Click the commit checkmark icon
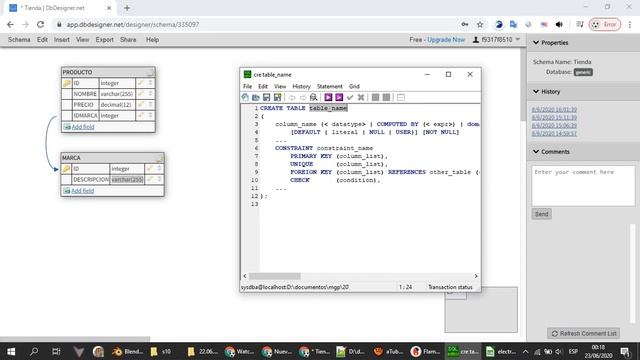 (x=350, y=98)
